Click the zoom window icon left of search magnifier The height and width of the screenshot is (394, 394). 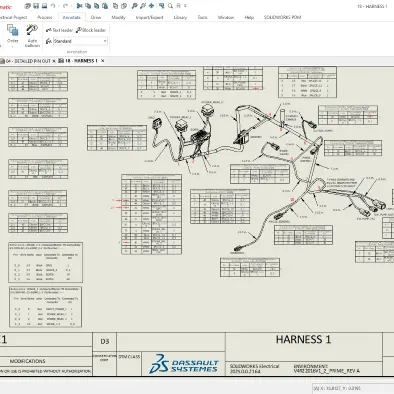pyautogui.click(x=161, y=6)
